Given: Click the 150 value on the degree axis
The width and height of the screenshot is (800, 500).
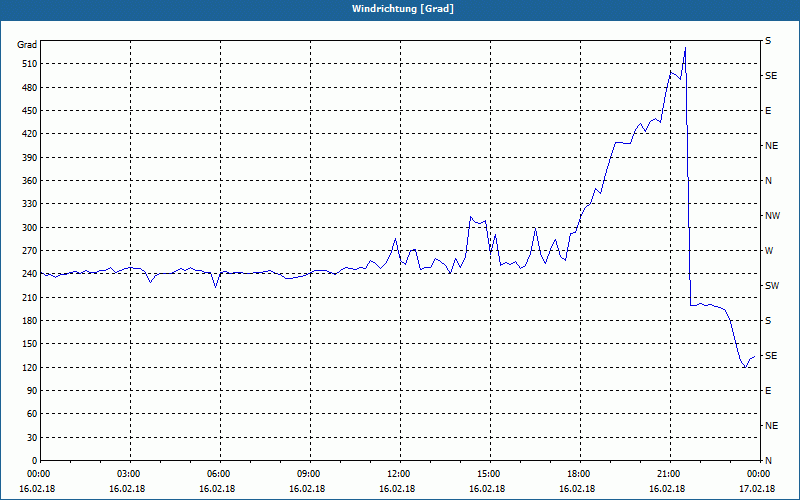Looking at the screenshot, I should pos(30,344).
